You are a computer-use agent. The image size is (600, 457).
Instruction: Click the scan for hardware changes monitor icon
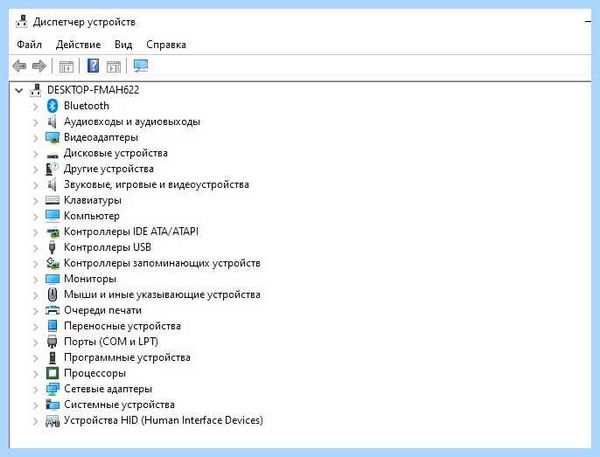click(140, 66)
